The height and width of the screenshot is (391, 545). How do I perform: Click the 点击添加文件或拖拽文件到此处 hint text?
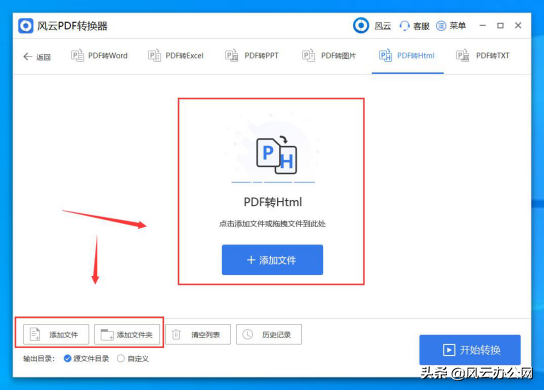[272, 224]
